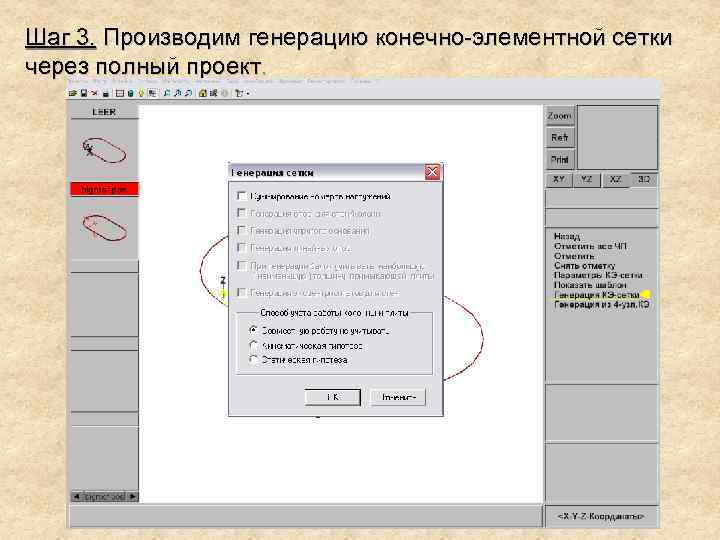Click the Refr refresh button

560,137
